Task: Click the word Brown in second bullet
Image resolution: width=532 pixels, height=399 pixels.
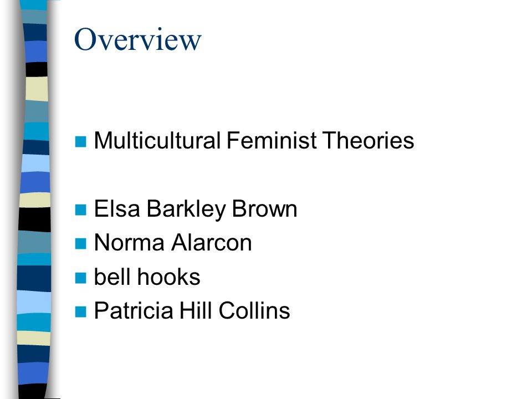Action: [x=264, y=209]
